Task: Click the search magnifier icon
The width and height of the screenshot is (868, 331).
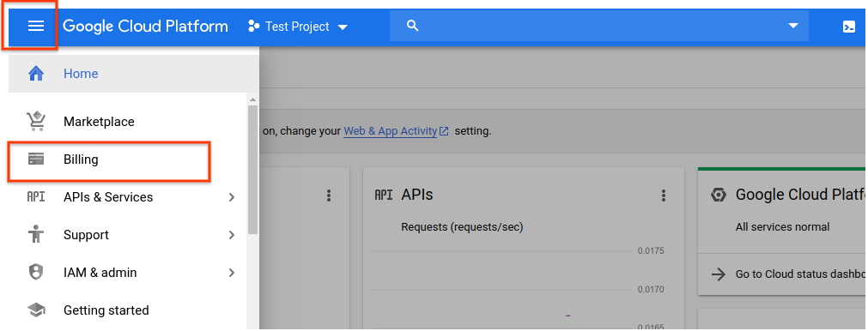Action: 412,26
